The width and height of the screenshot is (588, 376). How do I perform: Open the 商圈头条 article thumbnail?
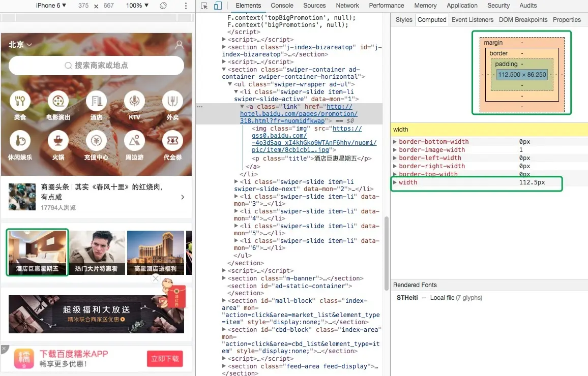[22, 197]
